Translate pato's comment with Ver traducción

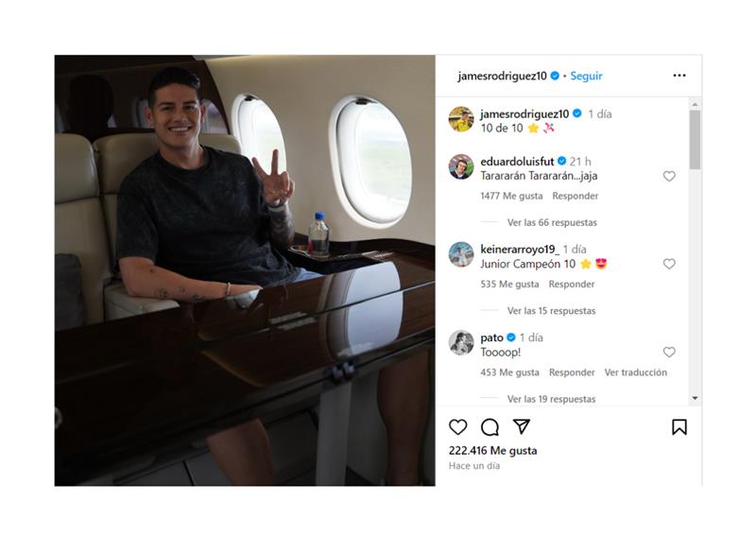[635, 372]
